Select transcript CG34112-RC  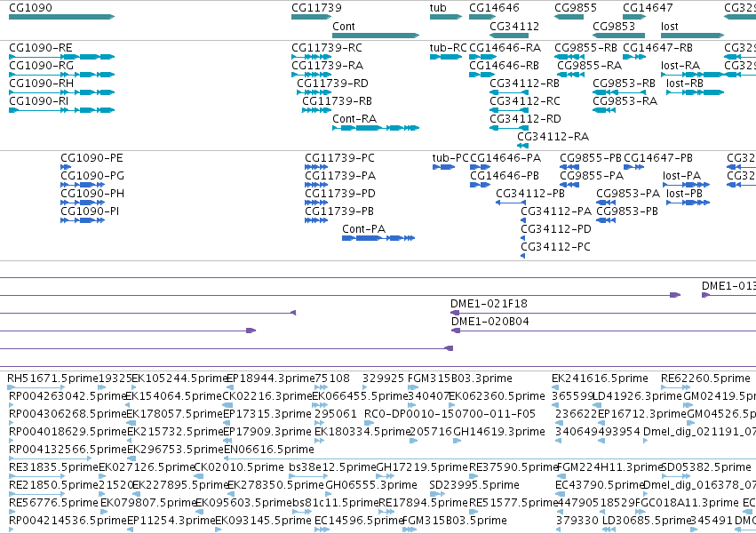pyautogui.click(x=509, y=110)
